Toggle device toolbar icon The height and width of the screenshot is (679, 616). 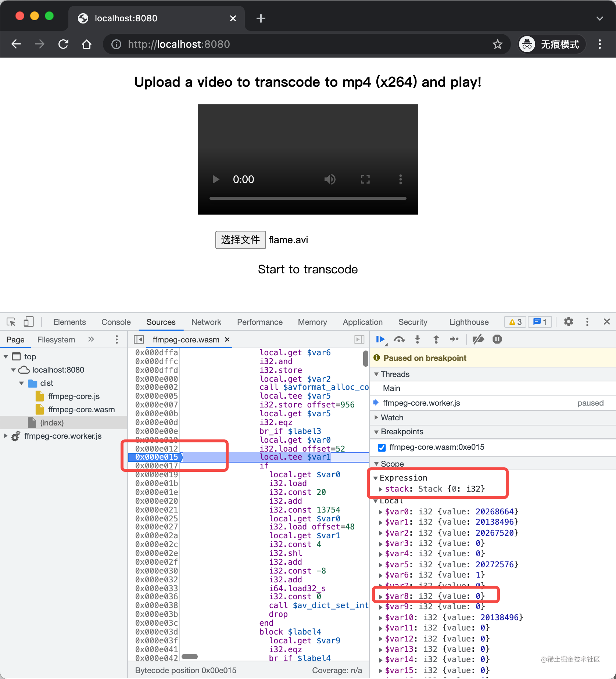[29, 322]
